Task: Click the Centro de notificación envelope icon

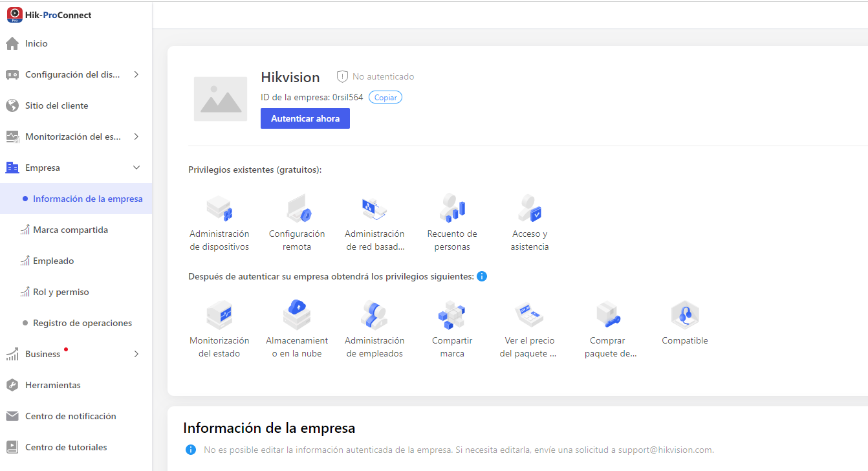Action: click(x=12, y=416)
